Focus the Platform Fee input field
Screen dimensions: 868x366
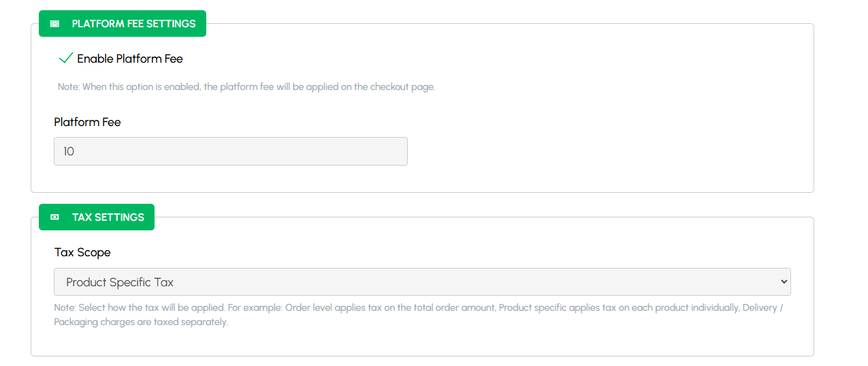pos(230,151)
